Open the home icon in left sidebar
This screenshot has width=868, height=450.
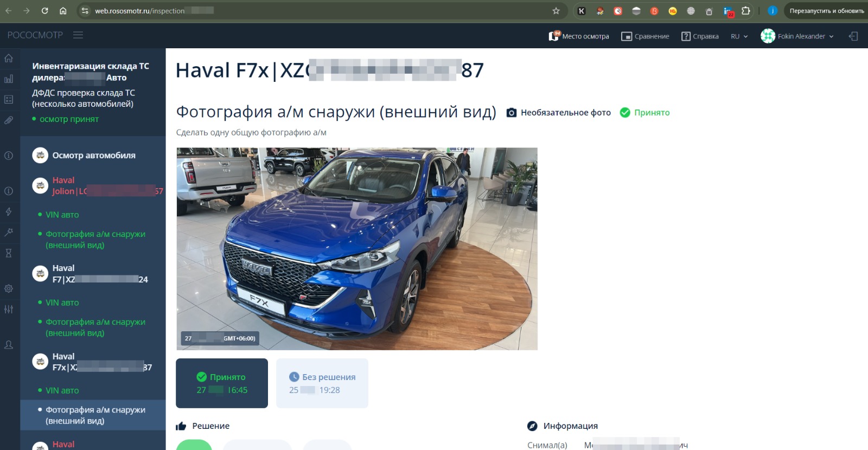(x=9, y=59)
